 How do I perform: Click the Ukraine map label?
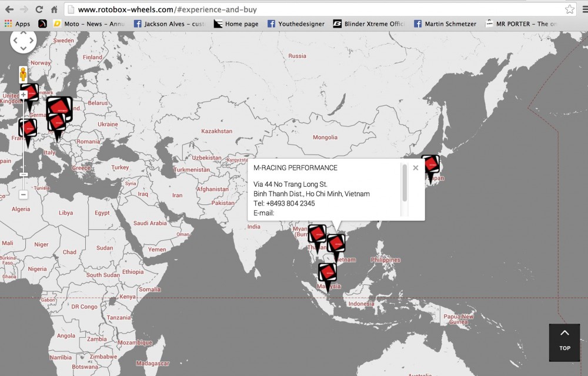tap(108, 125)
